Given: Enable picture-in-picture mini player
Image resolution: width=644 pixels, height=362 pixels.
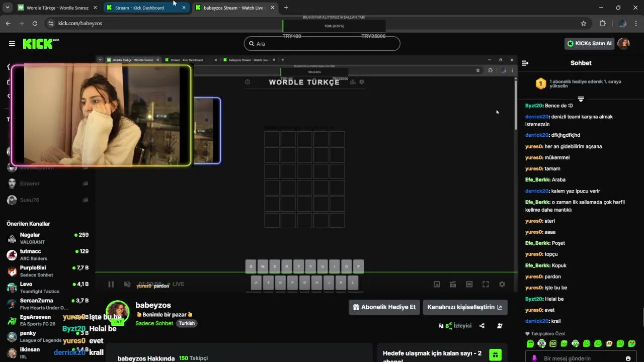Looking at the screenshot, I should point(437,284).
